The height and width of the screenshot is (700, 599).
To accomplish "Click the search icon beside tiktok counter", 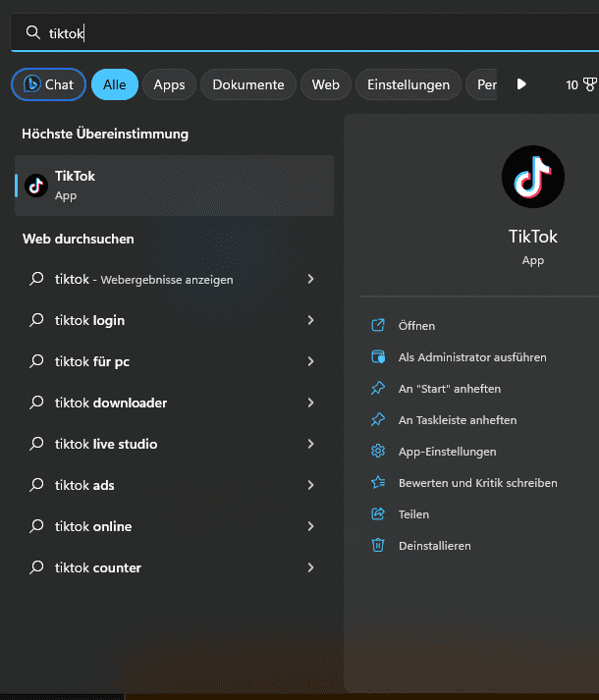I will 36,567.
